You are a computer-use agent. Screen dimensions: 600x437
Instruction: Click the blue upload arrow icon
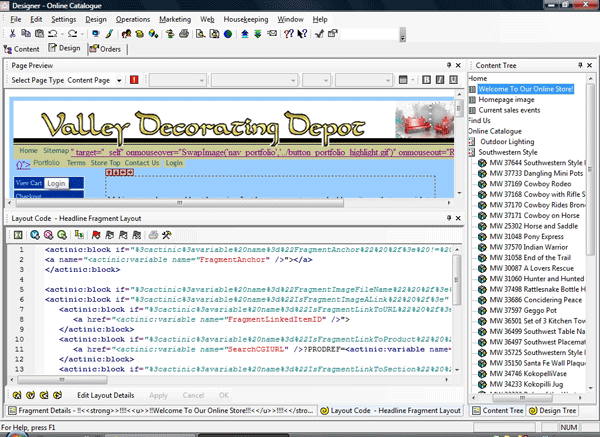tap(245, 33)
